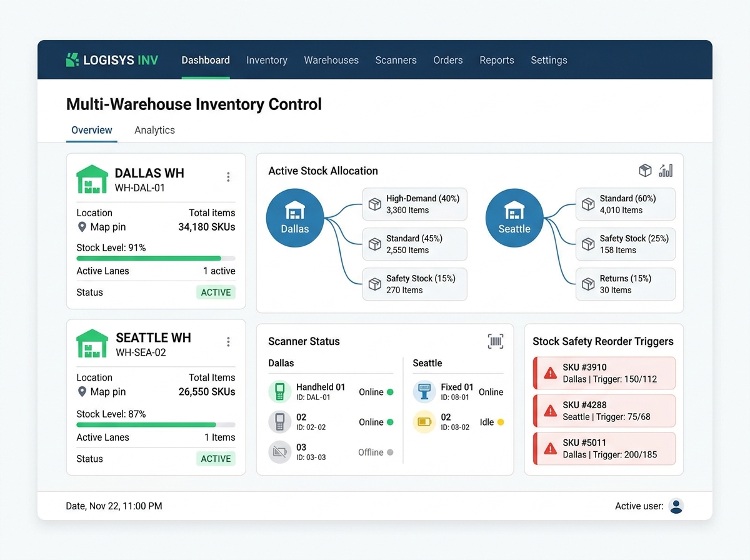750x560 pixels.
Task: Open the Seattle WH three-dot options menu
Action: click(x=228, y=342)
